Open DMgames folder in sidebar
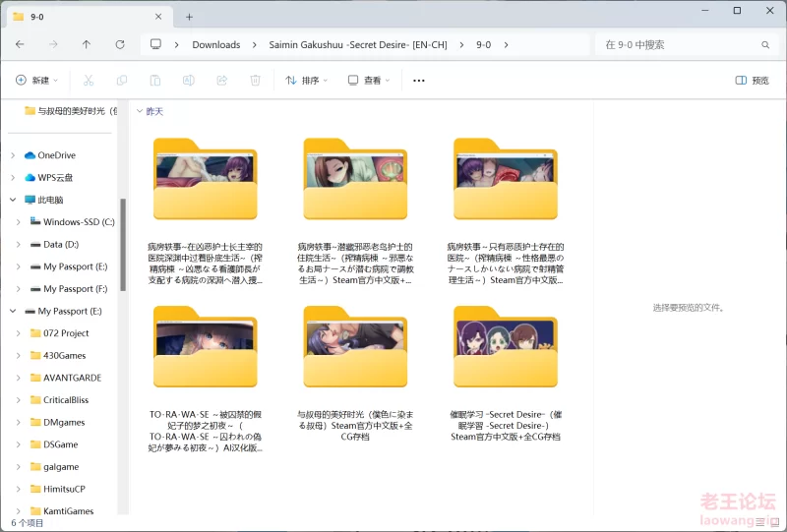Screen dimensions: 787x532 click(x=57, y=422)
